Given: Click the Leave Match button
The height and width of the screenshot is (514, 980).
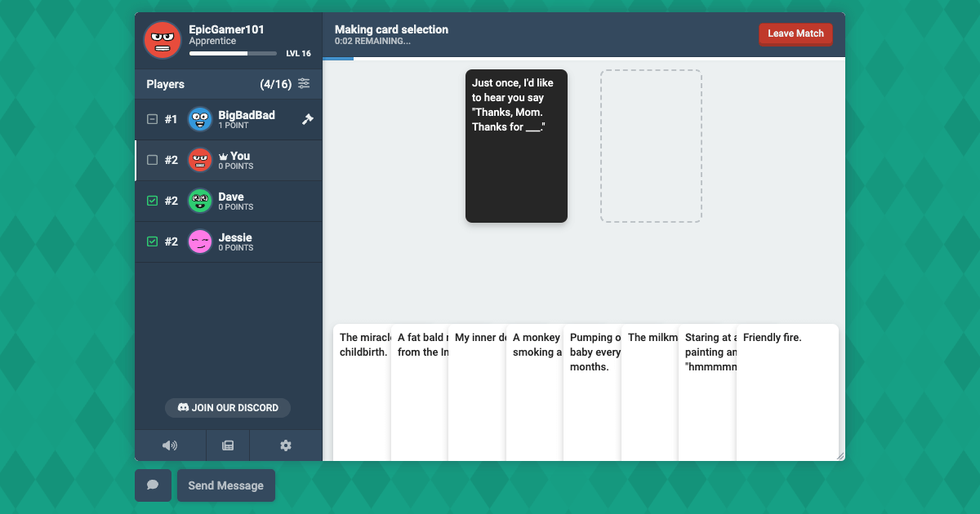Looking at the screenshot, I should (x=795, y=34).
